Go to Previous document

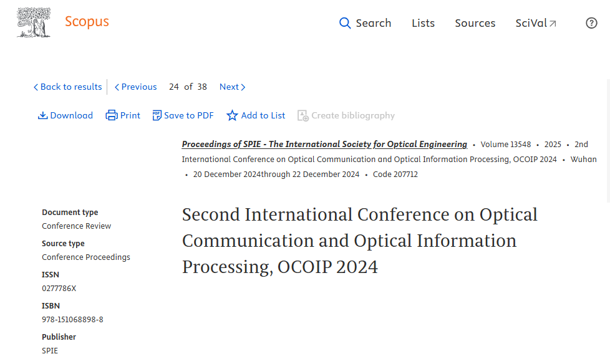tap(136, 87)
